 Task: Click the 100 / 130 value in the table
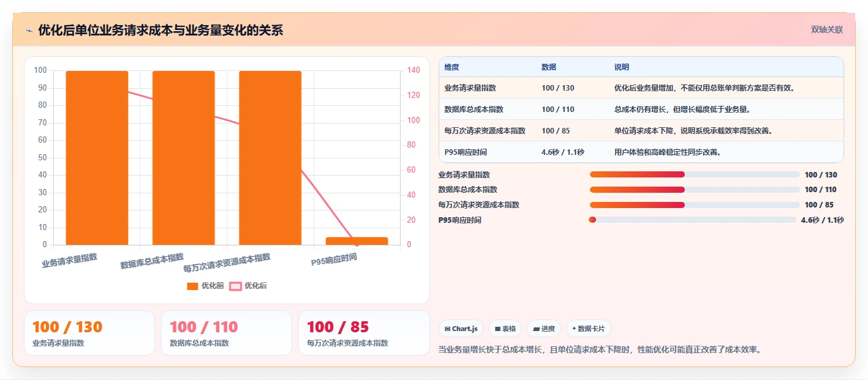click(558, 88)
